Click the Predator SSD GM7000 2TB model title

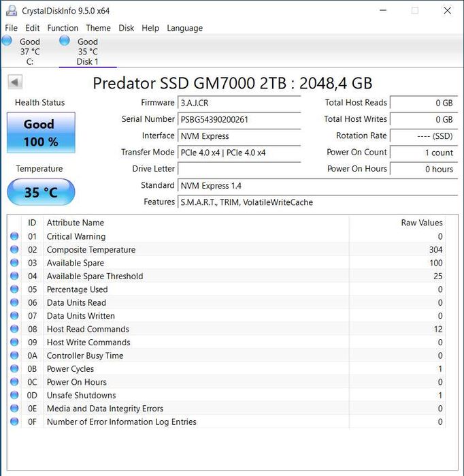coord(232,83)
